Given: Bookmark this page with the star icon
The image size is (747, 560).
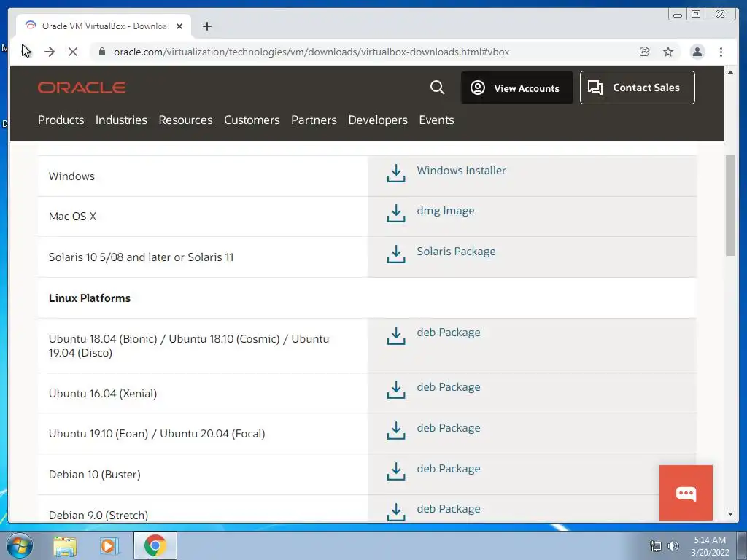Looking at the screenshot, I should tap(668, 52).
